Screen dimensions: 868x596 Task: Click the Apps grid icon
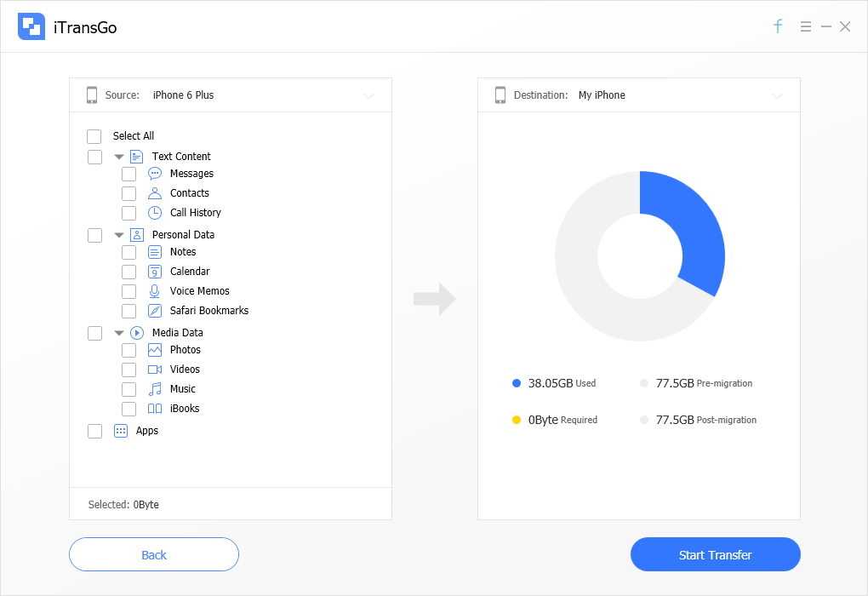[x=121, y=431]
